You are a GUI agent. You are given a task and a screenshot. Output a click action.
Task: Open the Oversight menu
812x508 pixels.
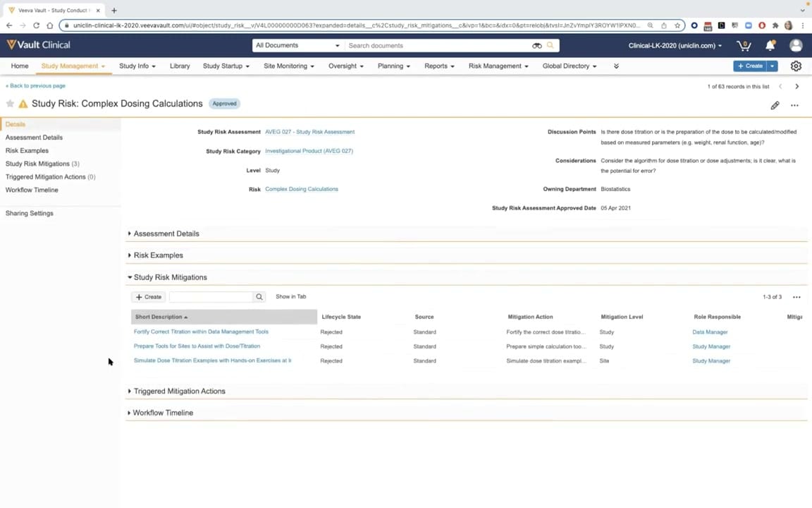[346, 66]
